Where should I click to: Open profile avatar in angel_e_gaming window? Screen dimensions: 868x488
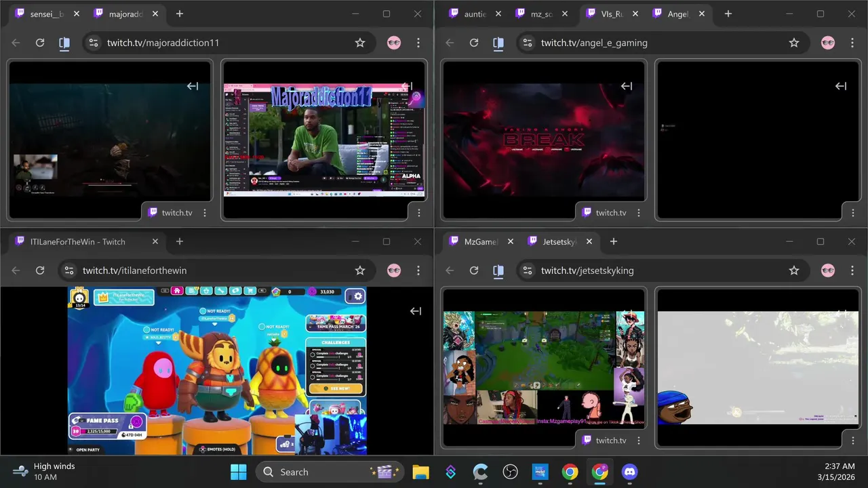[828, 43]
